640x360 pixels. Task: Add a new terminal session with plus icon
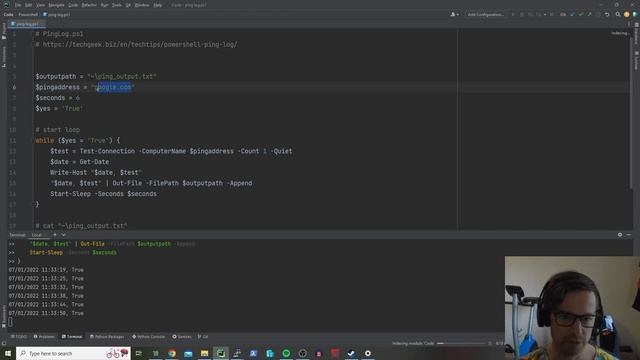[55, 235]
